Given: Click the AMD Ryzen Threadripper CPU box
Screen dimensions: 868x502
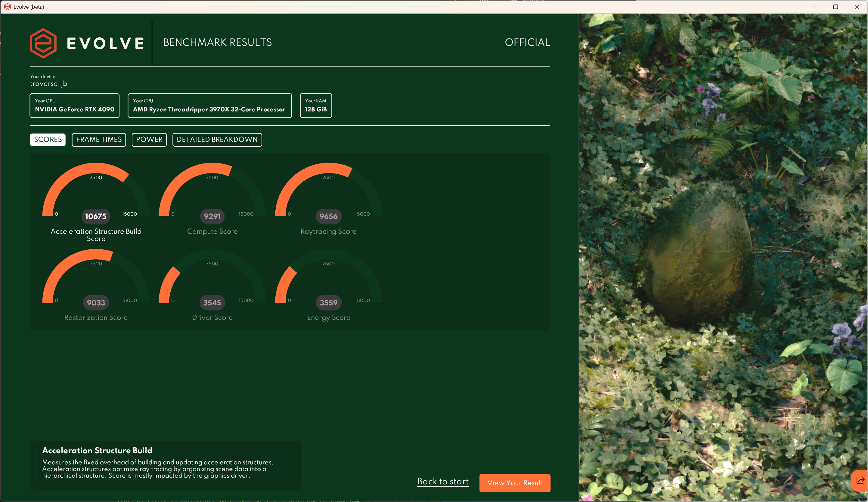Looking at the screenshot, I should (209, 105).
